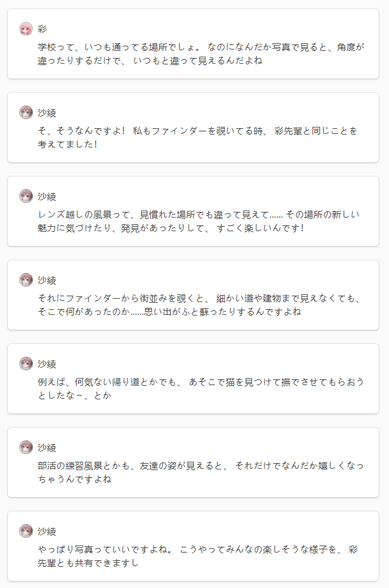The image size is (389, 588).
Task: Select the message 'そ、そうなんですよ! 私もファインダー'
Action: pos(198,137)
